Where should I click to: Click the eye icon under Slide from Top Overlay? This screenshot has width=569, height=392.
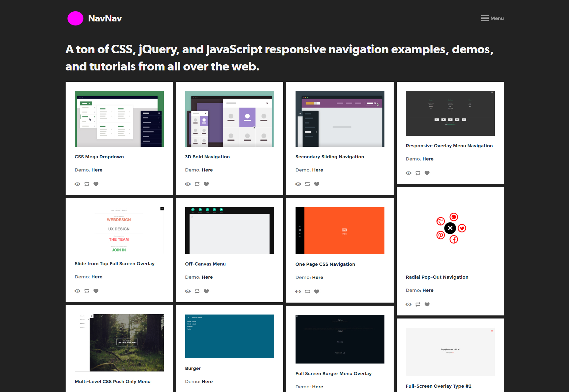[x=78, y=291]
